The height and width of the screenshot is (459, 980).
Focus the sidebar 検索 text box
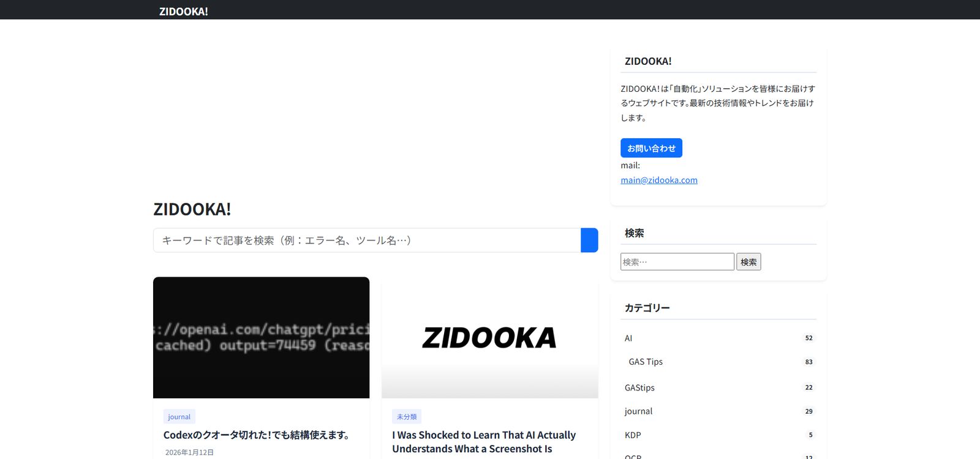coord(677,262)
